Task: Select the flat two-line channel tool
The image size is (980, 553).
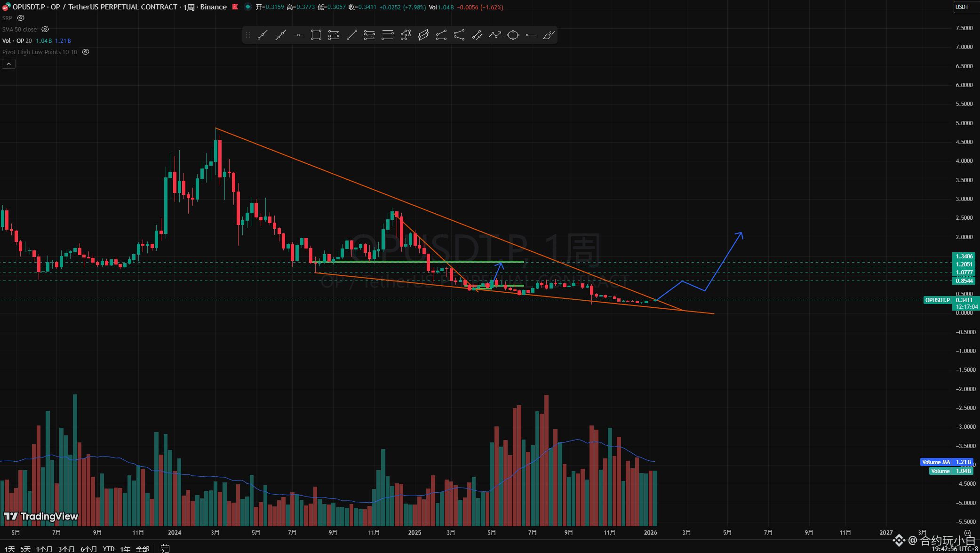Action: pyautogui.click(x=441, y=35)
